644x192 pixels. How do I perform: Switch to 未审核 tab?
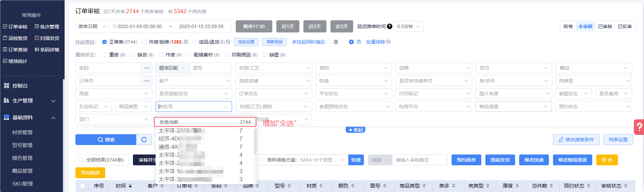585,26
